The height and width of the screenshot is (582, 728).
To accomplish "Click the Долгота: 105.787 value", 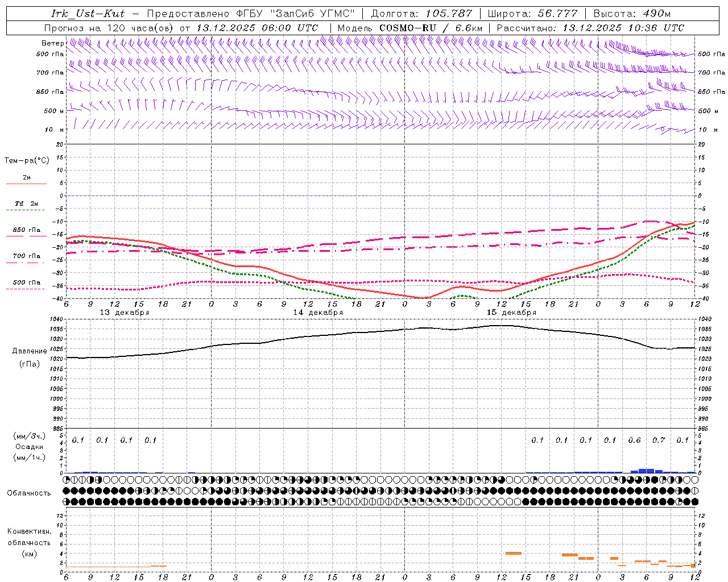I will click(421, 14).
